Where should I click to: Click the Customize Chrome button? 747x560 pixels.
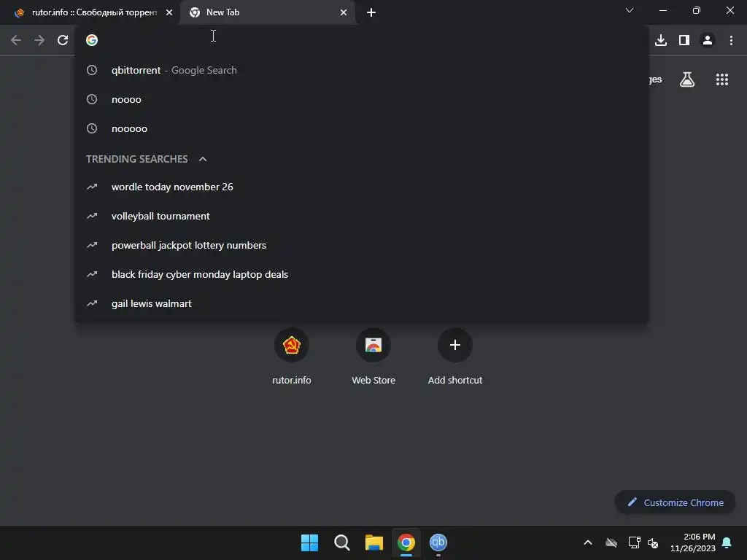coord(675,502)
